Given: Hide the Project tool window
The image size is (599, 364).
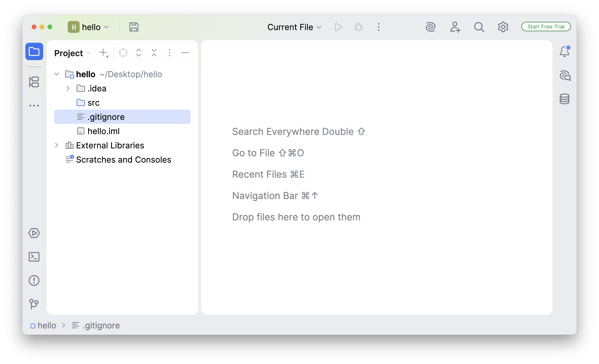Looking at the screenshot, I should point(185,53).
